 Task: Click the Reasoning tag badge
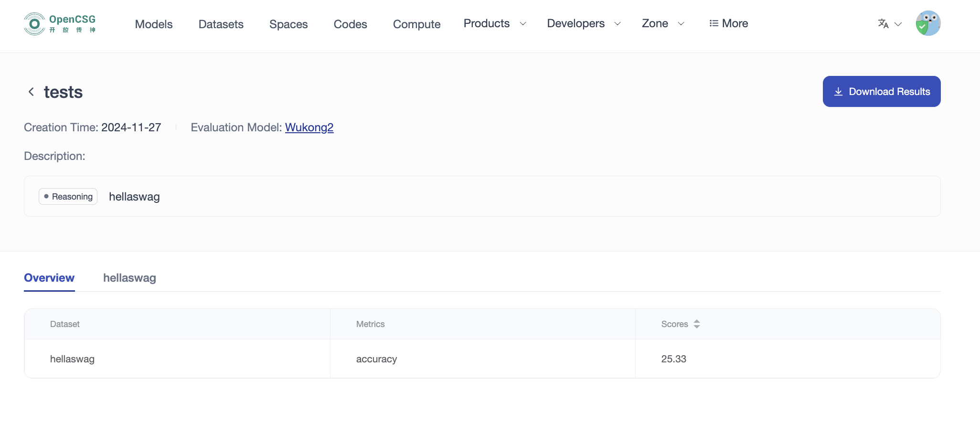pos(68,197)
